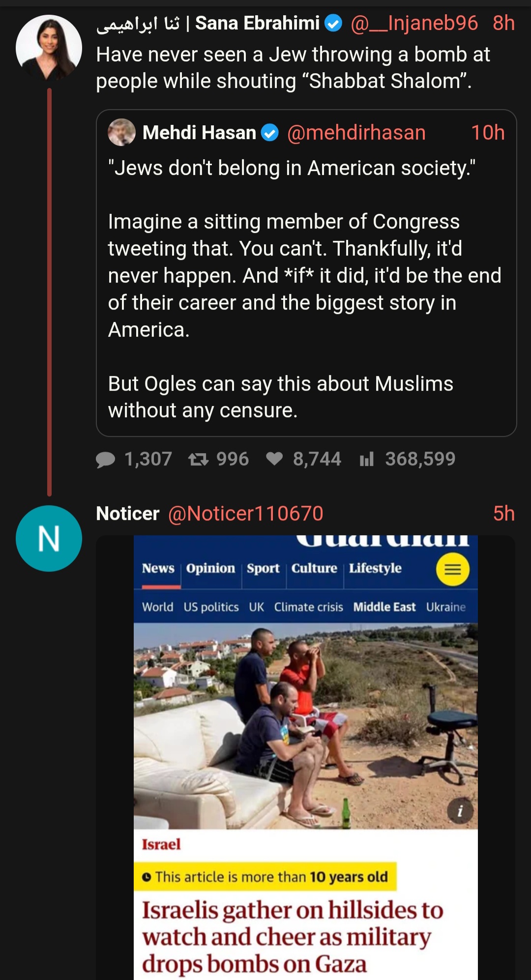Tap the Noticer display name

tap(128, 514)
